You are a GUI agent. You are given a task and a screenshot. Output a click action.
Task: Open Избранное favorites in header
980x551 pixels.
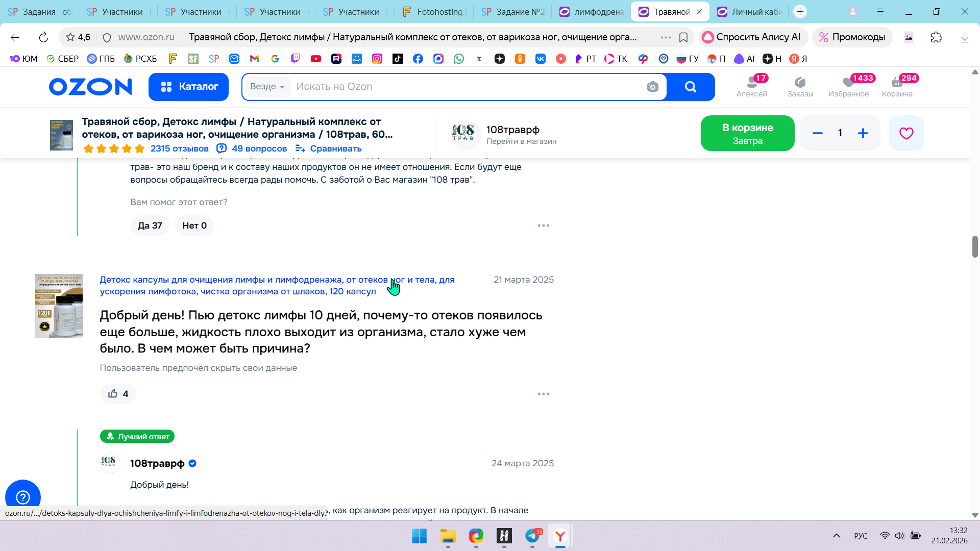pos(848,86)
